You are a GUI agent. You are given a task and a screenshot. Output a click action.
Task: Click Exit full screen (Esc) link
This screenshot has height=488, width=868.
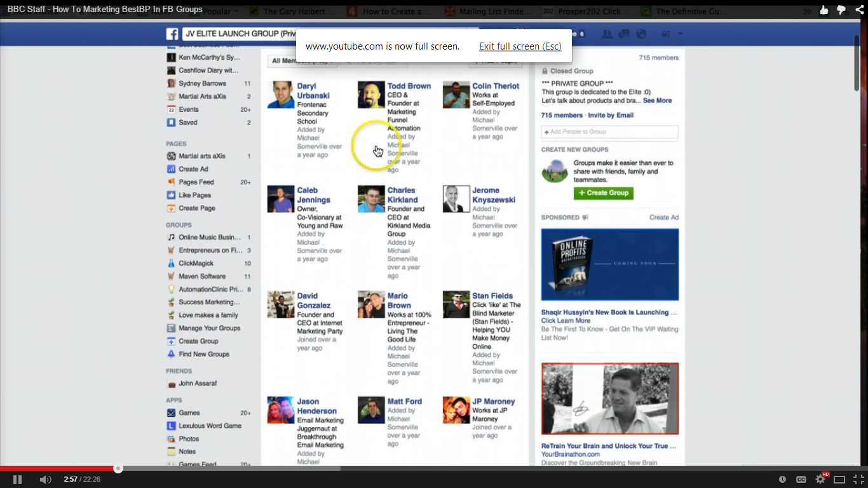tap(520, 46)
